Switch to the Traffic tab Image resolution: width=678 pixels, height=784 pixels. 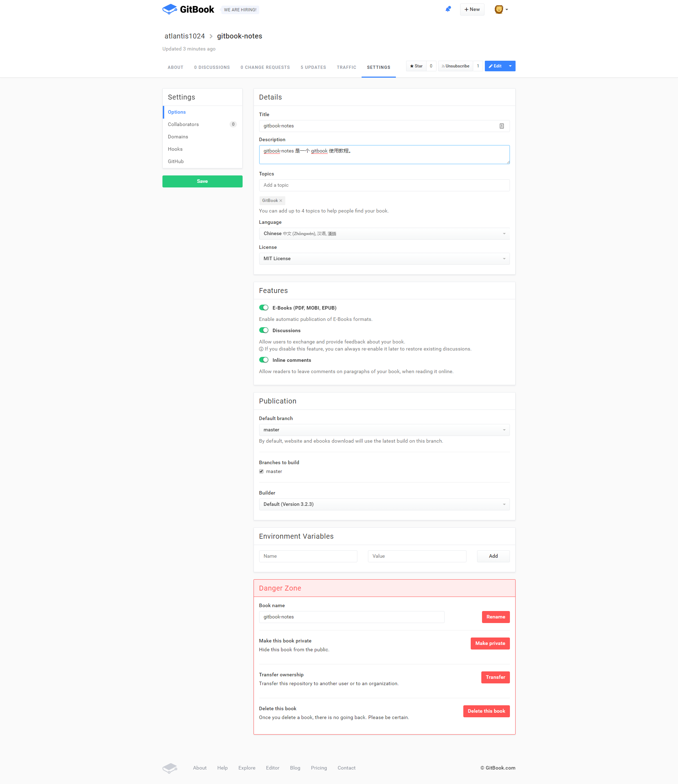coord(346,67)
